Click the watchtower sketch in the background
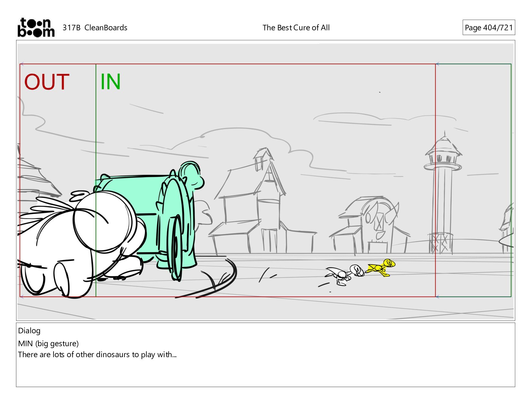532x411 pixels. [x=443, y=193]
